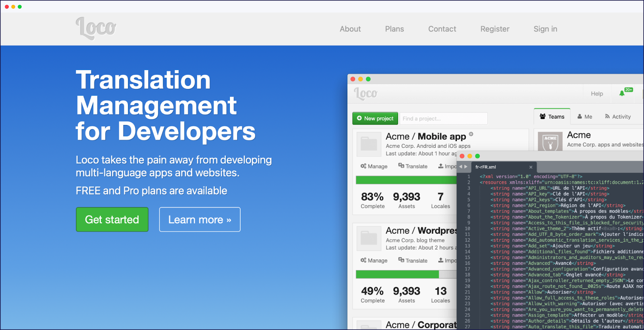Click the right tab-navigation arrow in the editor
The width and height of the screenshot is (644, 330).
pyautogui.click(x=466, y=167)
